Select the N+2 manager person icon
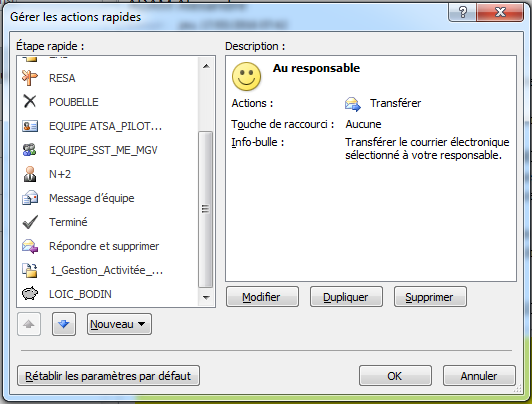532x404 pixels. 30,174
